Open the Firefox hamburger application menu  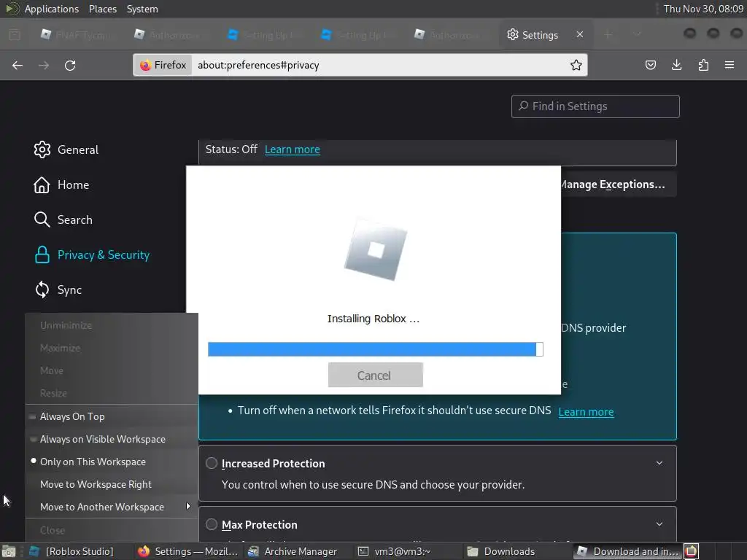coord(729,65)
